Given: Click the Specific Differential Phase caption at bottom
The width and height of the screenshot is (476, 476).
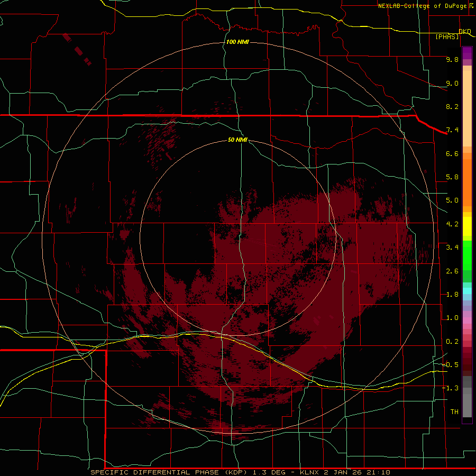Looking at the screenshot, I should click(x=241, y=472).
